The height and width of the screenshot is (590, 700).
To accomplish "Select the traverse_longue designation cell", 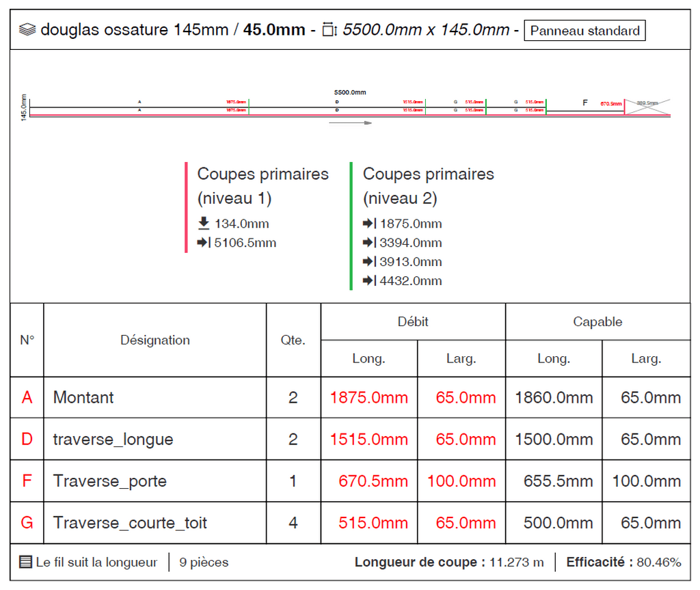I will (x=155, y=439).
